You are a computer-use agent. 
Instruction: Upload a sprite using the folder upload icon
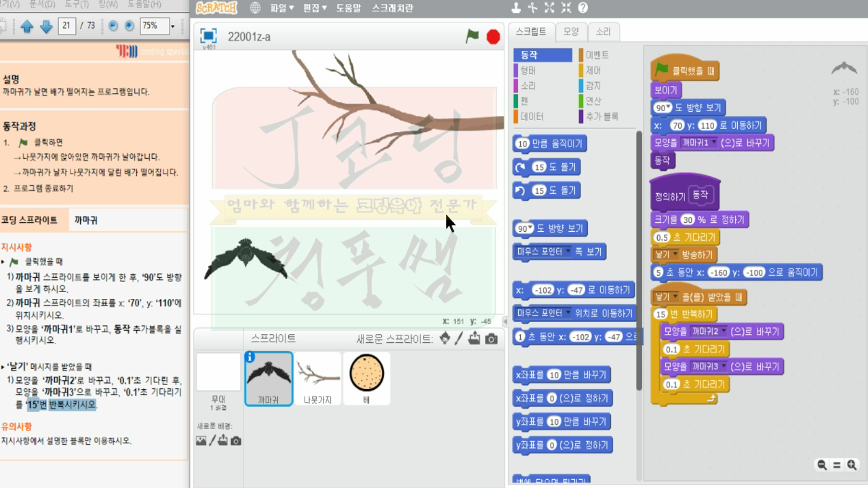(474, 338)
